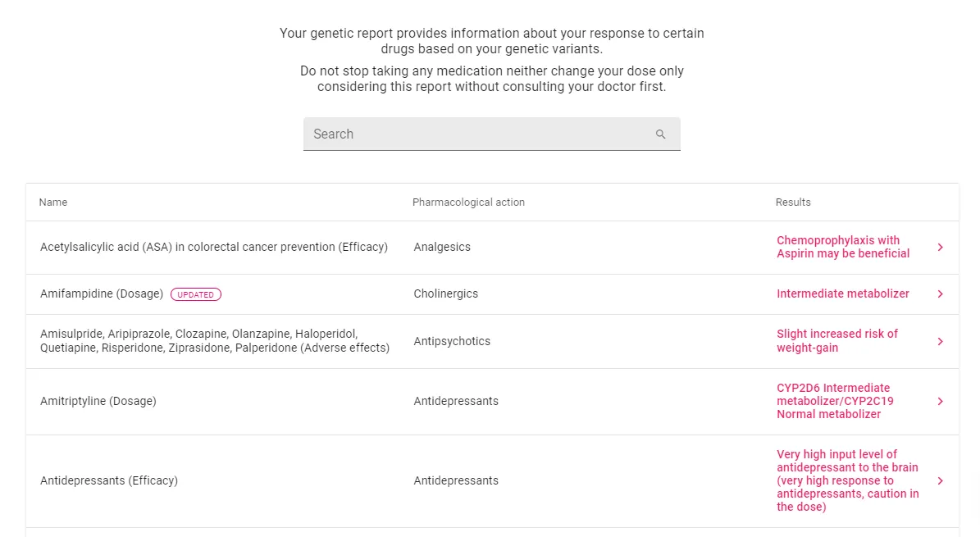980x537 pixels.
Task: Click the UPDATED badge next to Amifampidine
Action: [x=195, y=294]
